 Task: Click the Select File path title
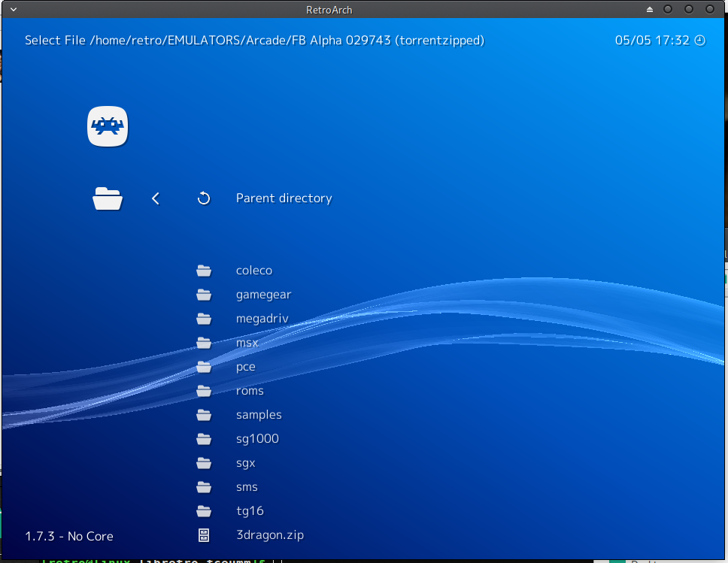254,41
